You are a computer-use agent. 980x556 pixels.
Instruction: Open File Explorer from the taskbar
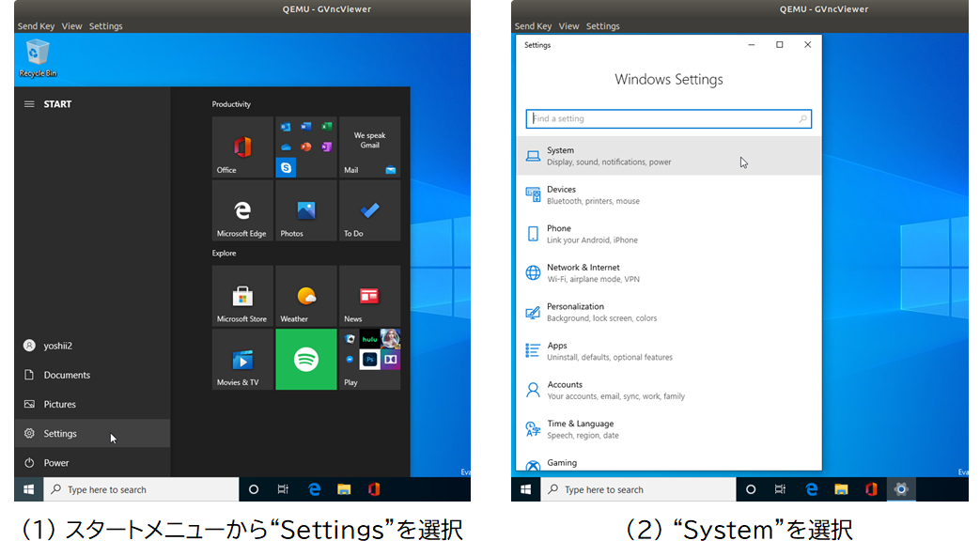344,489
